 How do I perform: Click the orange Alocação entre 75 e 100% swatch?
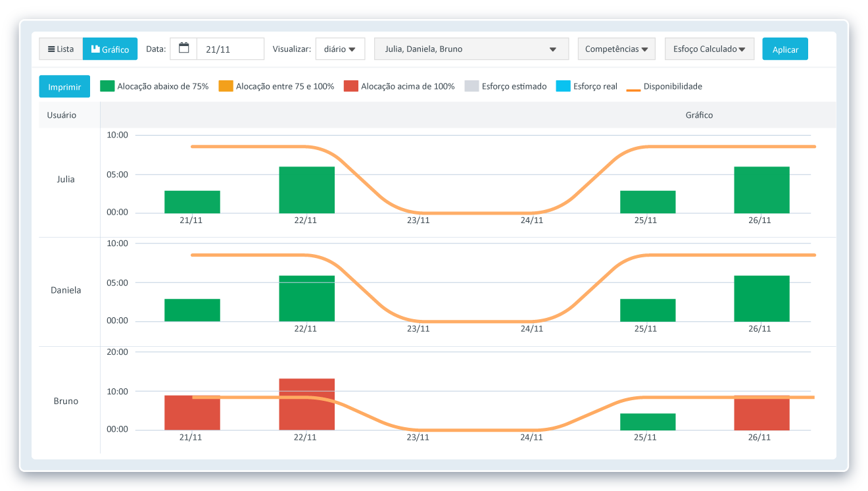[x=226, y=86]
